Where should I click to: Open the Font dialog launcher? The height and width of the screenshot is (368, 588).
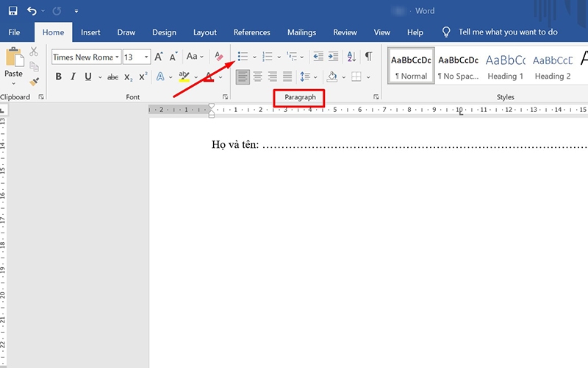point(226,97)
